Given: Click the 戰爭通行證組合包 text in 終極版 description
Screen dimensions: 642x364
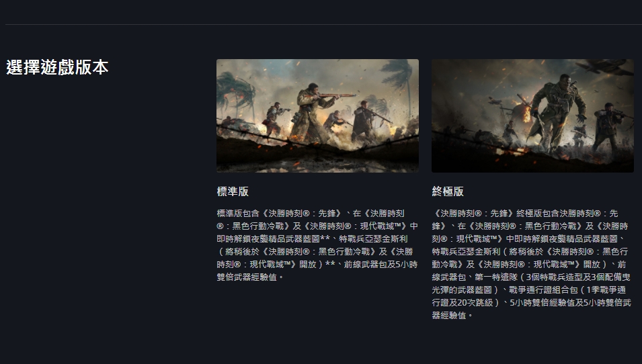Looking at the screenshot, I should point(543,290).
